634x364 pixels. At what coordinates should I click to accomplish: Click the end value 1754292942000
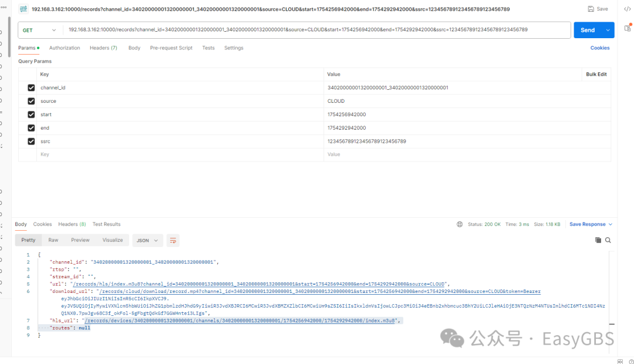tap(346, 128)
